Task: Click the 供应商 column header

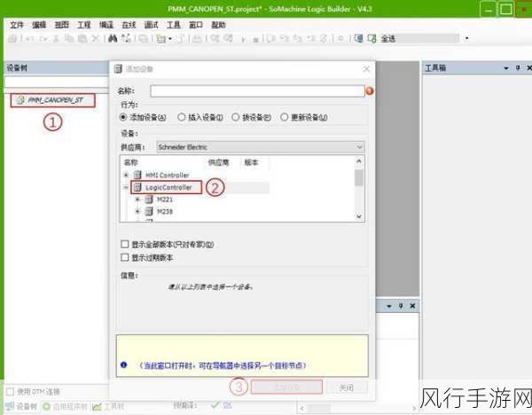Action: 218,162
